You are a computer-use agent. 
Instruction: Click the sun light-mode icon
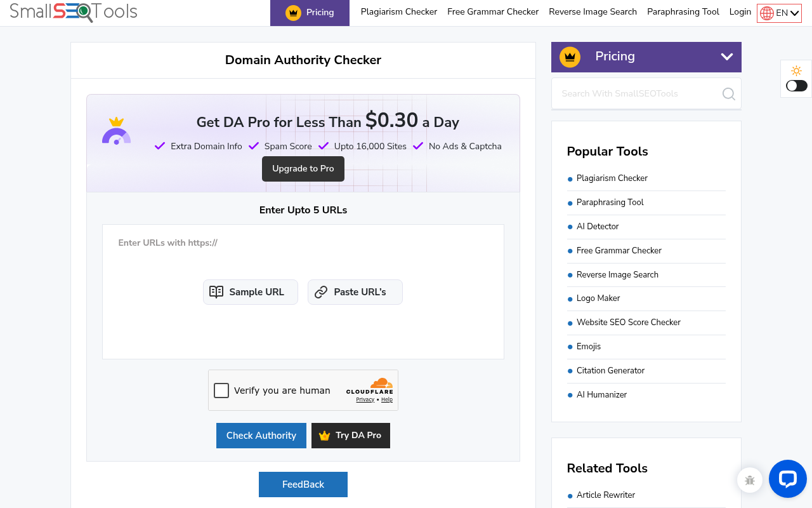click(x=797, y=71)
